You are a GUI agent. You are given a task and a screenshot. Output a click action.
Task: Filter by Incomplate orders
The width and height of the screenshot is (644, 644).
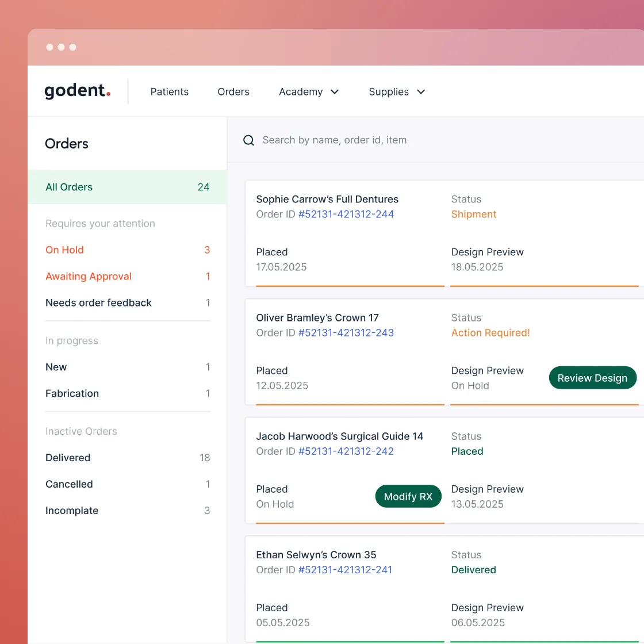point(127,511)
